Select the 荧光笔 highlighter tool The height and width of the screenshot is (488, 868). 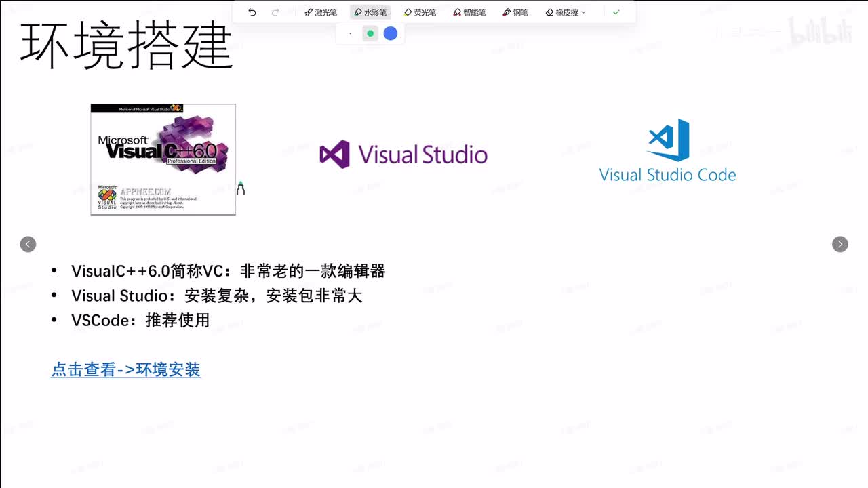tap(420, 12)
